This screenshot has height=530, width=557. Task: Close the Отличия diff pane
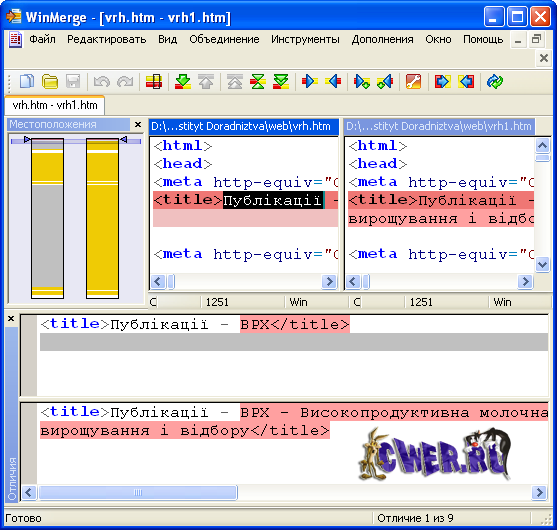(11, 318)
